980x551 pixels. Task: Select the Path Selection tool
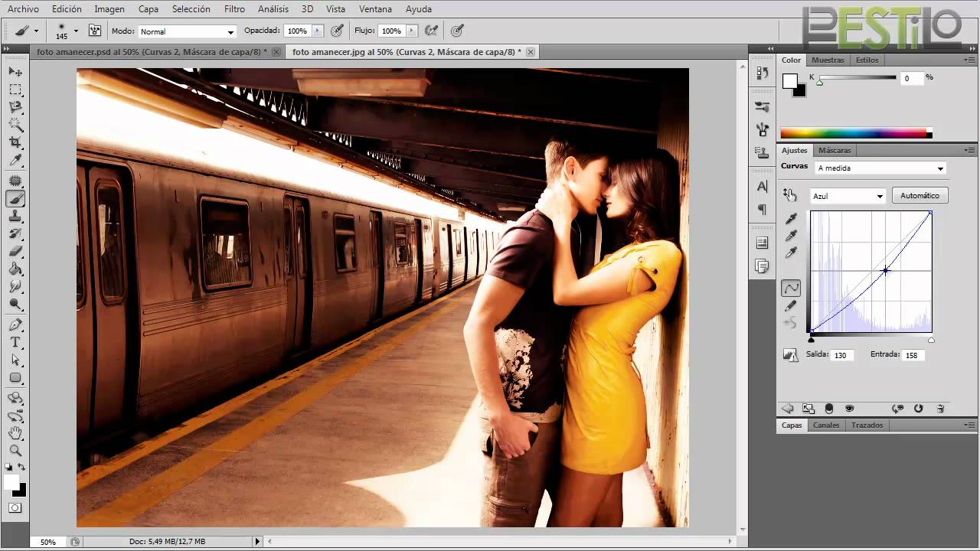tap(15, 360)
